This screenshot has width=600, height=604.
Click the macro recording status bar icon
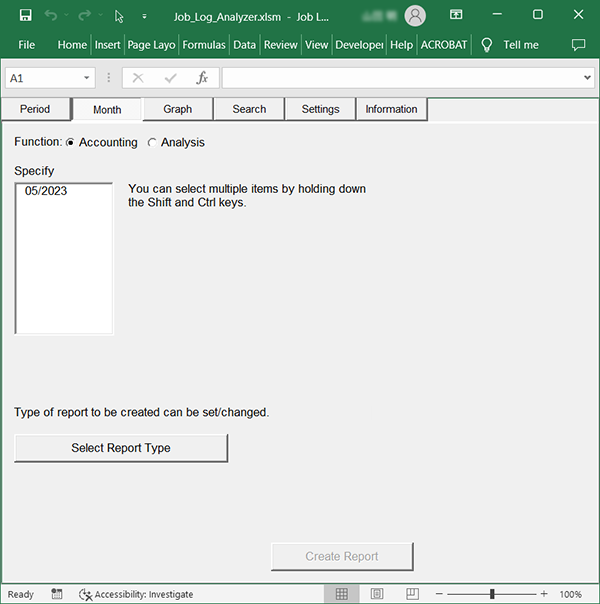tap(57, 594)
